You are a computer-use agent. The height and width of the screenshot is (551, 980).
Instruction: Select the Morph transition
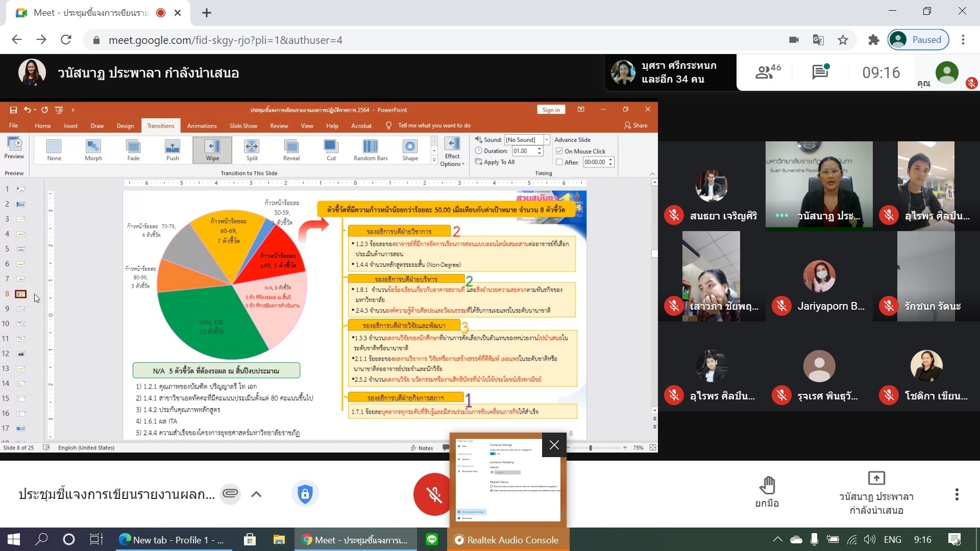(93, 150)
